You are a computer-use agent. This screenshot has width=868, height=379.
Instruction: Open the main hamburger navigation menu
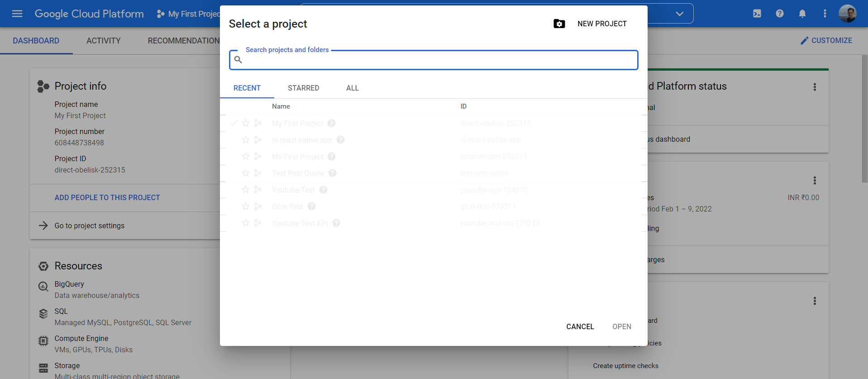click(x=17, y=14)
